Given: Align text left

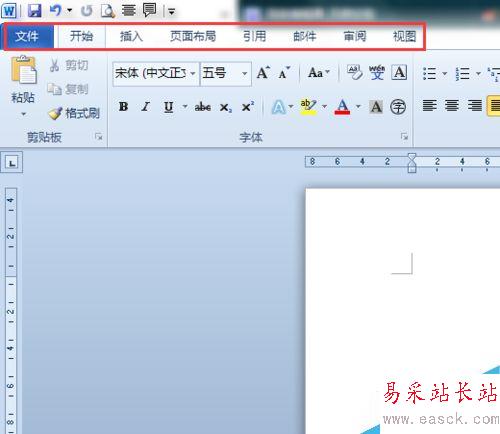Looking at the screenshot, I should [x=430, y=106].
